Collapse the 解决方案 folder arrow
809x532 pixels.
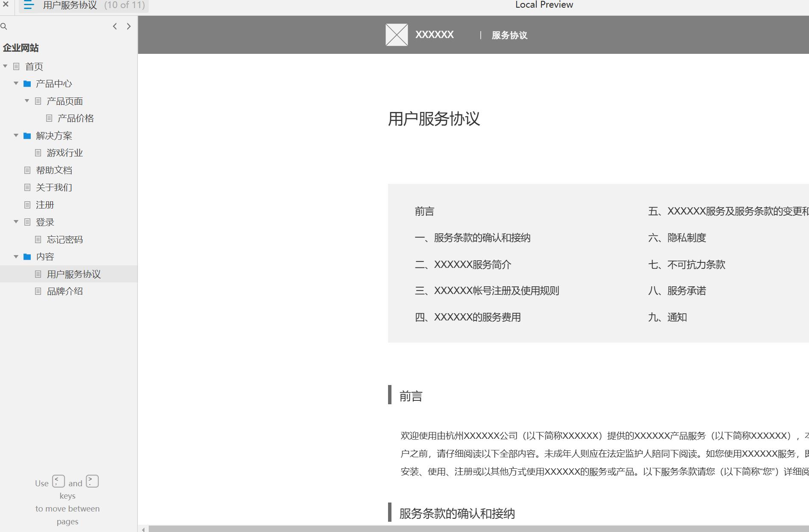16,135
